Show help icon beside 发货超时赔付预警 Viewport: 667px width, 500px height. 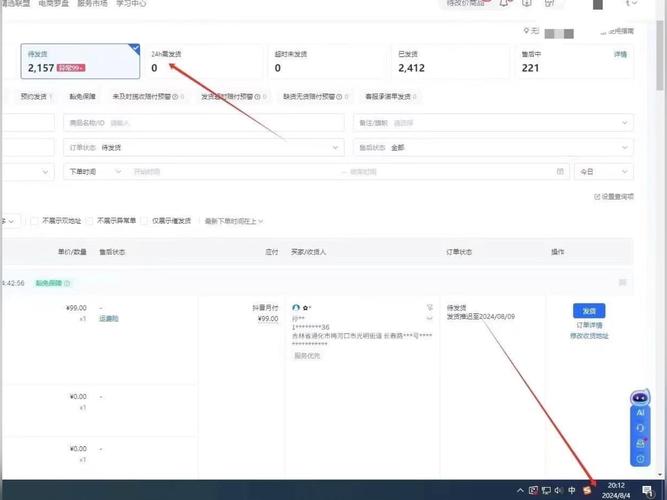(x=257, y=97)
